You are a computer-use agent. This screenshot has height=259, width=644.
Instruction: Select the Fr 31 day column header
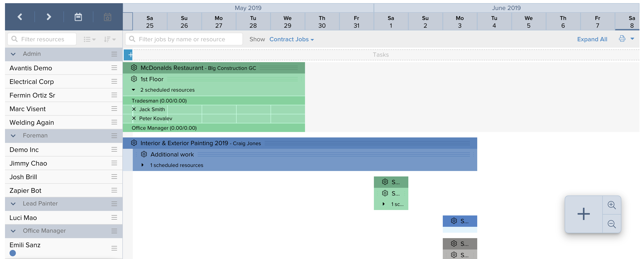coord(356,22)
